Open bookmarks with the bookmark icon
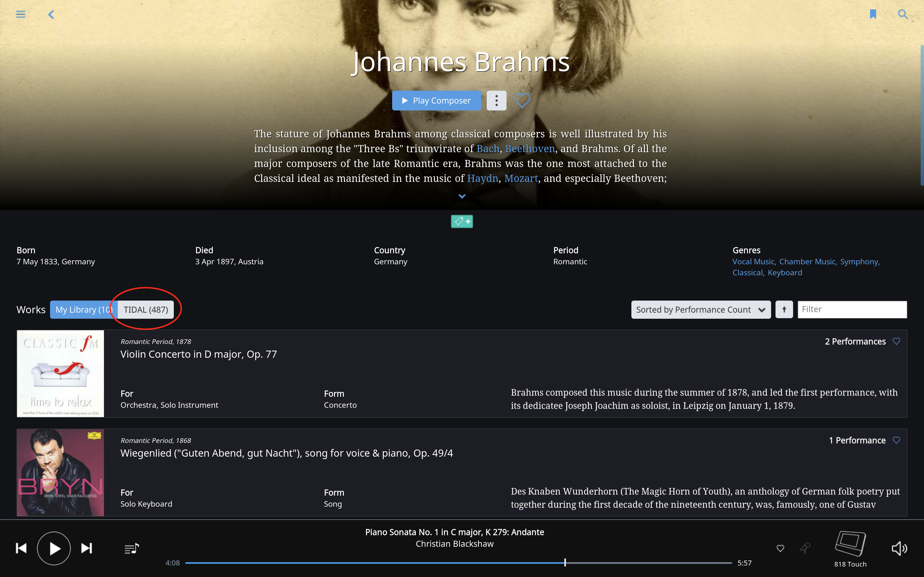924x577 pixels. tap(873, 14)
